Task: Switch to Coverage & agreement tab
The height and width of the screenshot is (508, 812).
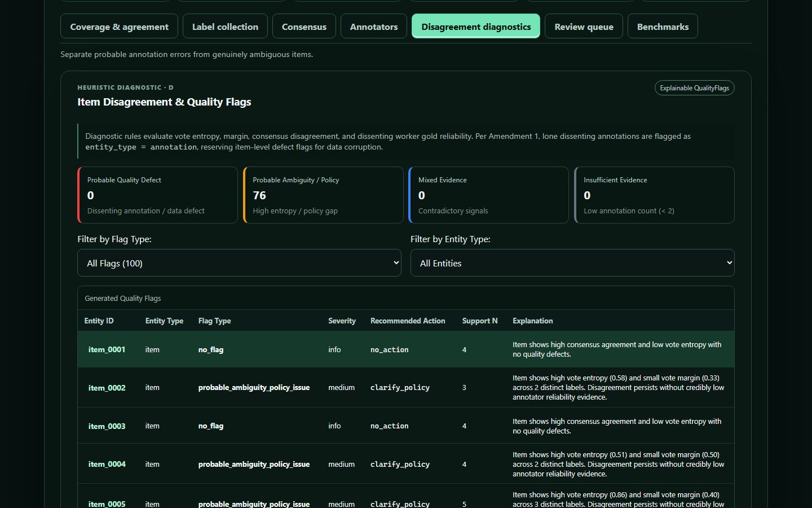Action: [119, 27]
